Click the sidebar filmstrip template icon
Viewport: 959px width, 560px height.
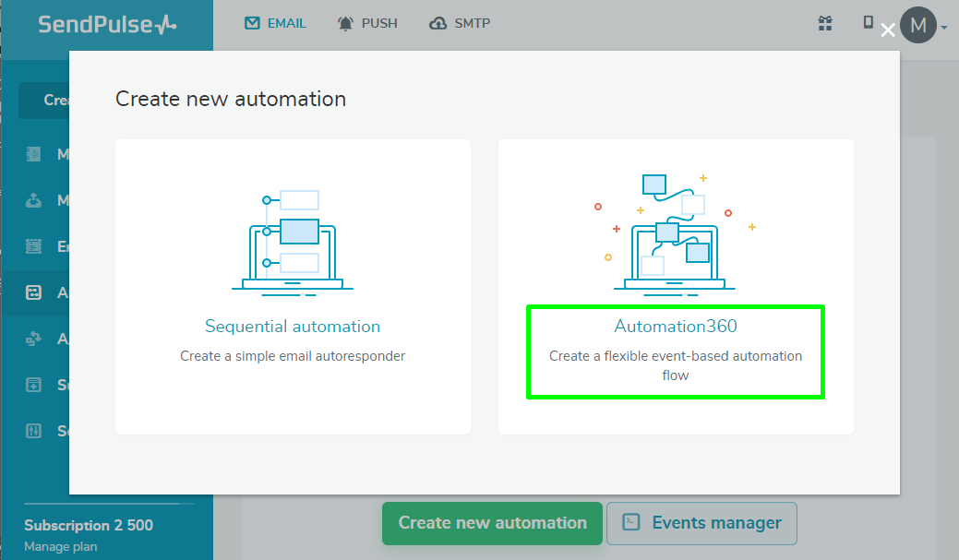click(x=33, y=246)
